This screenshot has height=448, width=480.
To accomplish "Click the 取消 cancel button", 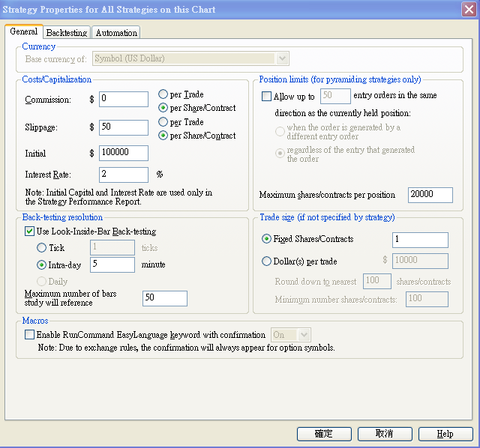I will tap(385, 434).
